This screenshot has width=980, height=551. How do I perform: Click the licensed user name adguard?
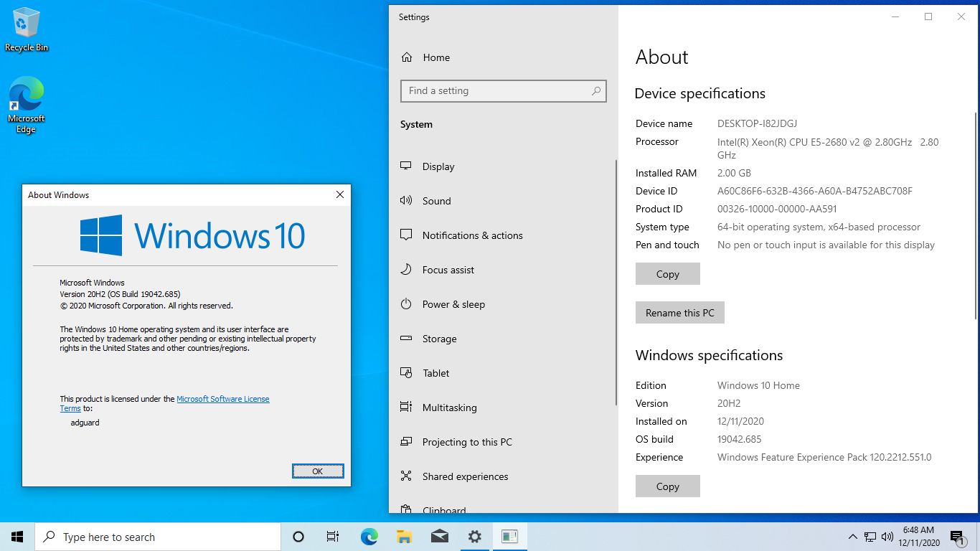[85, 423]
